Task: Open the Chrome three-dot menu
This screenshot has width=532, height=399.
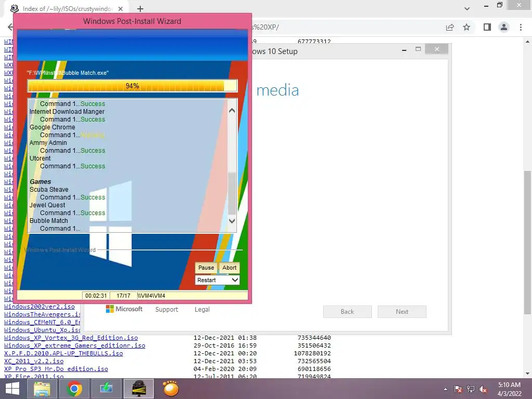Action: [x=521, y=27]
